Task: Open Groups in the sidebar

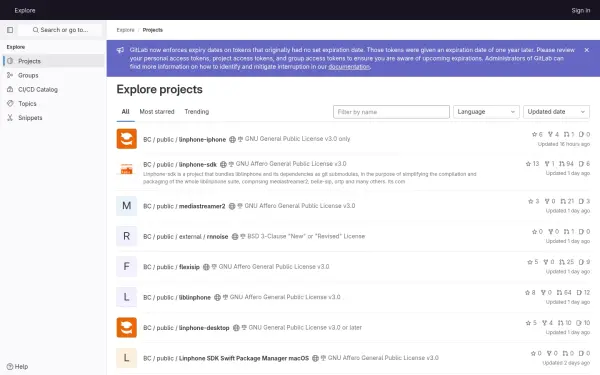Action: tap(54, 75)
